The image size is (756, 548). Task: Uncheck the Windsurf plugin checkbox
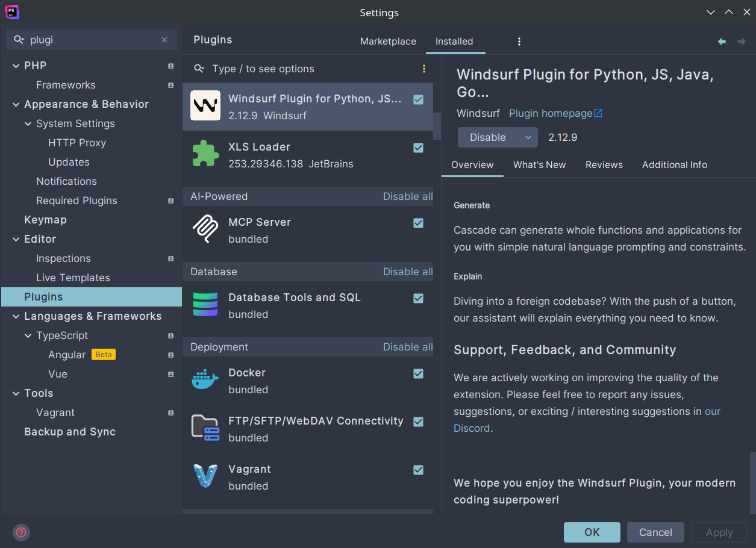point(419,99)
